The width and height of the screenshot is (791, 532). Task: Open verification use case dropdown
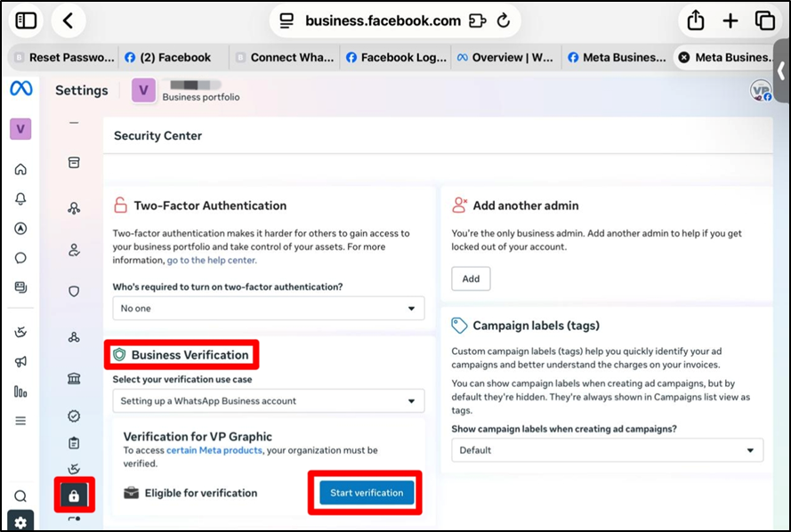click(268, 401)
